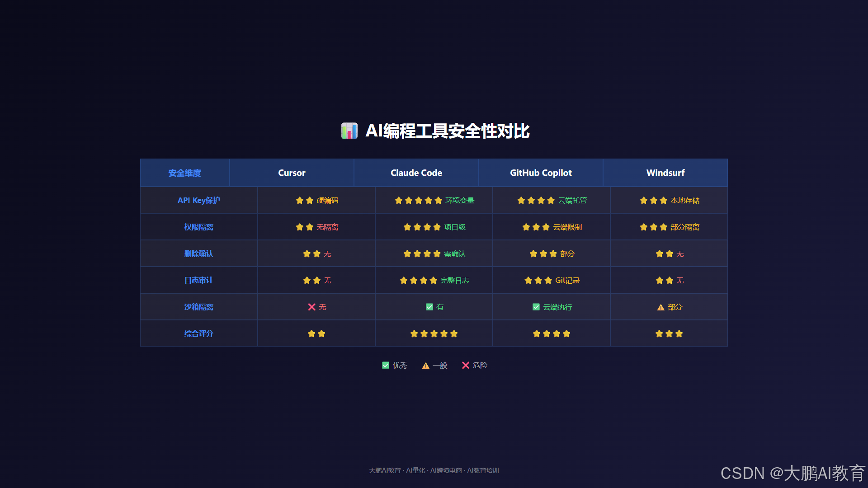Click the 危险 legend label
Image resolution: width=868 pixels, height=488 pixels.
tap(480, 366)
